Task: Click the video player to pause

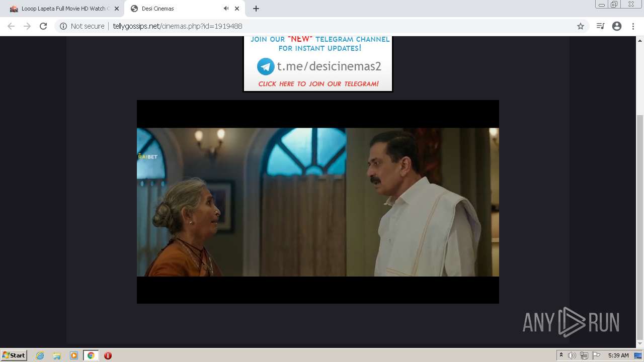Action: [318, 202]
